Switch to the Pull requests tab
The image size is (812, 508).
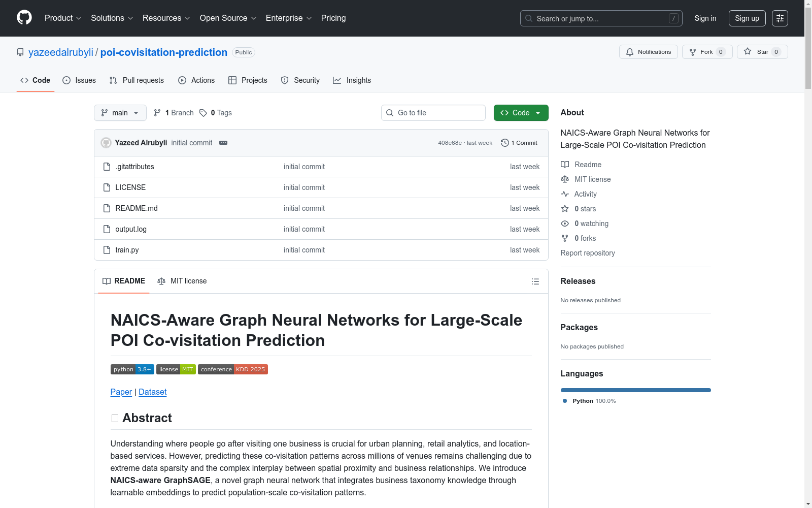point(137,80)
